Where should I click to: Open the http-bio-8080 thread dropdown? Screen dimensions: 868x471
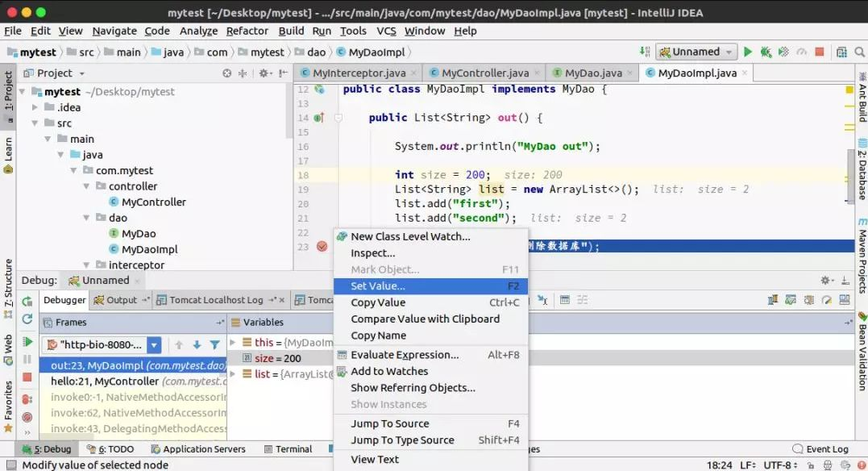click(x=154, y=344)
